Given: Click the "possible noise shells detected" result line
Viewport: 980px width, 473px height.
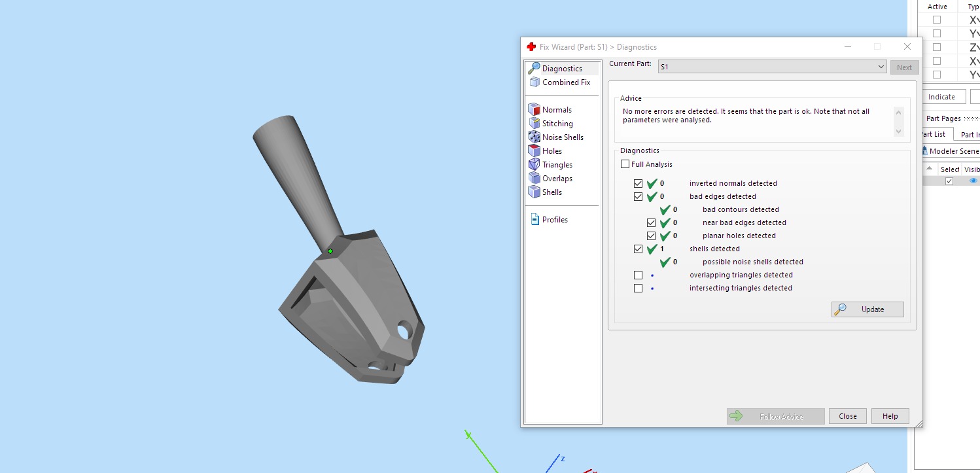Looking at the screenshot, I should [x=752, y=262].
